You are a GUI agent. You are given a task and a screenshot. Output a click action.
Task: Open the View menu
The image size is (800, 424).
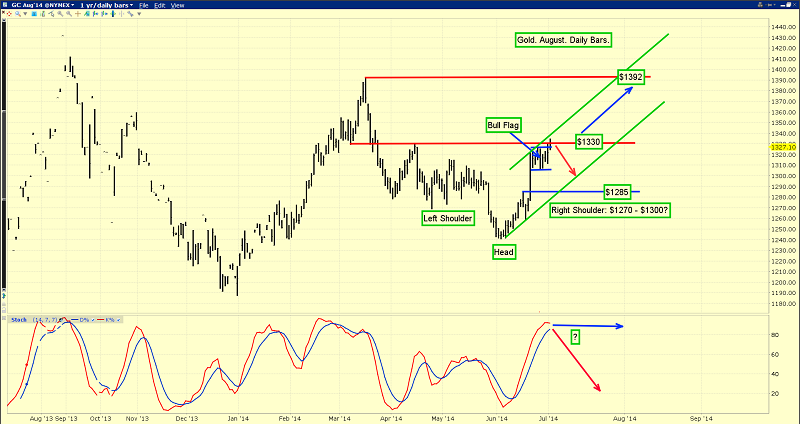pos(177,5)
